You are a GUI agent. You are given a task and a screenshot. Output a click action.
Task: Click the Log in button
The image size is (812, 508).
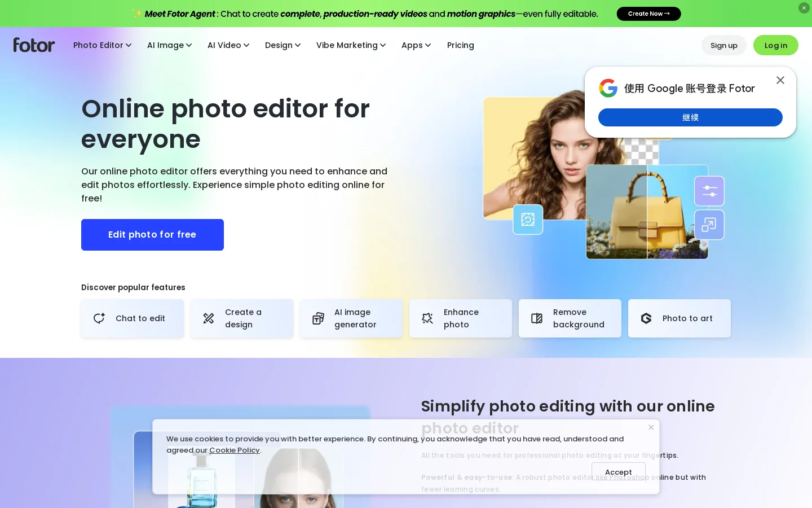(776, 45)
